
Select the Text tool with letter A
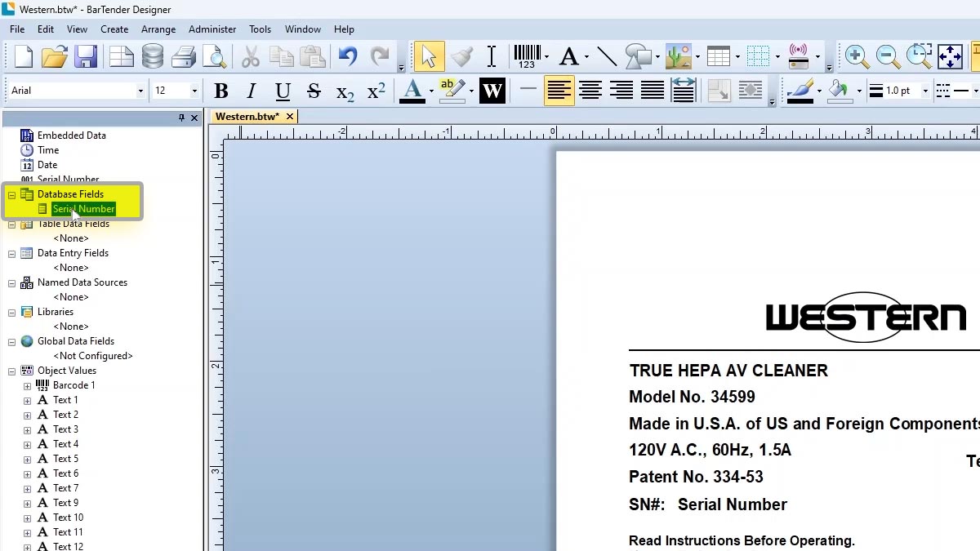point(569,56)
